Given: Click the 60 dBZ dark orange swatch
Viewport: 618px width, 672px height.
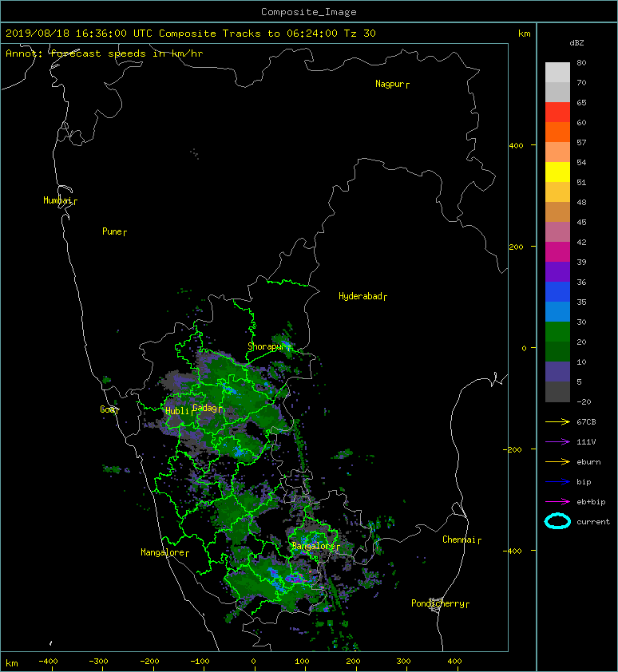Looking at the screenshot, I should [557, 132].
